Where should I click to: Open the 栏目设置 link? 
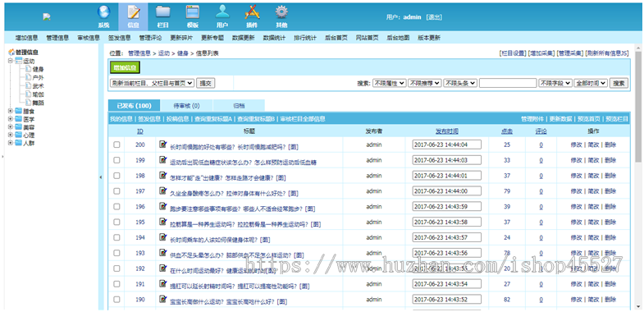(513, 53)
